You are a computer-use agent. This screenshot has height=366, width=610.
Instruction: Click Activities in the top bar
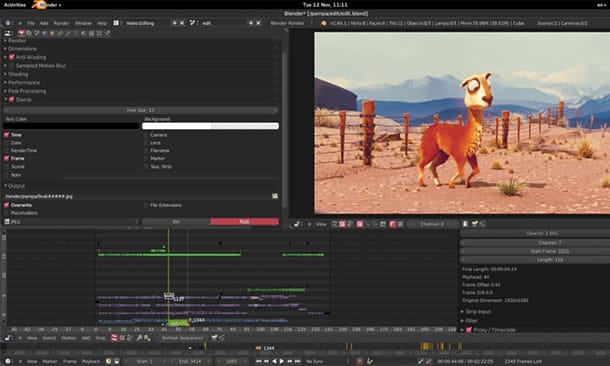click(x=14, y=5)
